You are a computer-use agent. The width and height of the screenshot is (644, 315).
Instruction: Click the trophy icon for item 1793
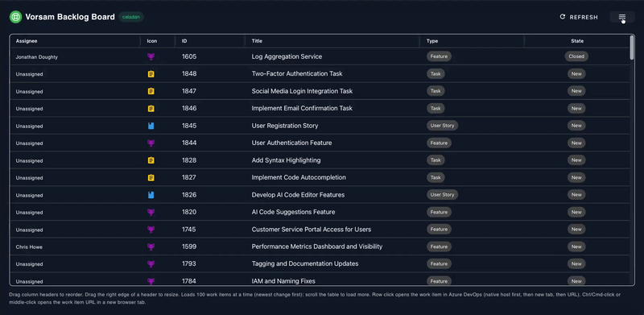[x=151, y=264]
